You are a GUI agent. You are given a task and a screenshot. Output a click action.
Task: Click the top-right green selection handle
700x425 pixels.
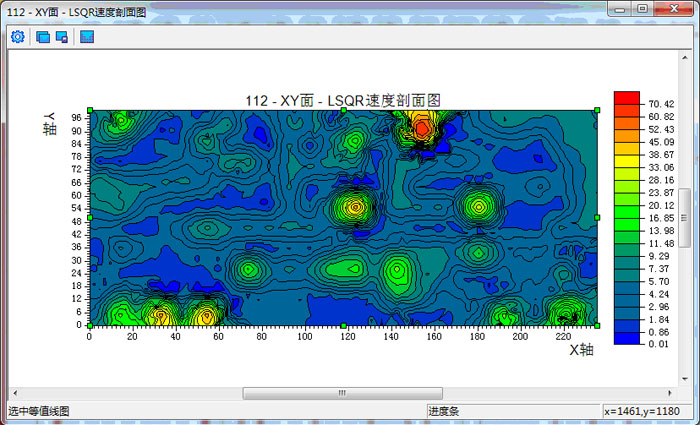(x=597, y=110)
